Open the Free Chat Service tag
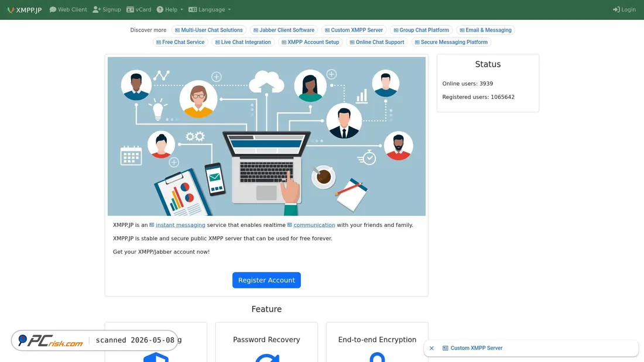The height and width of the screenshot is (362, 644). [180, 42]
